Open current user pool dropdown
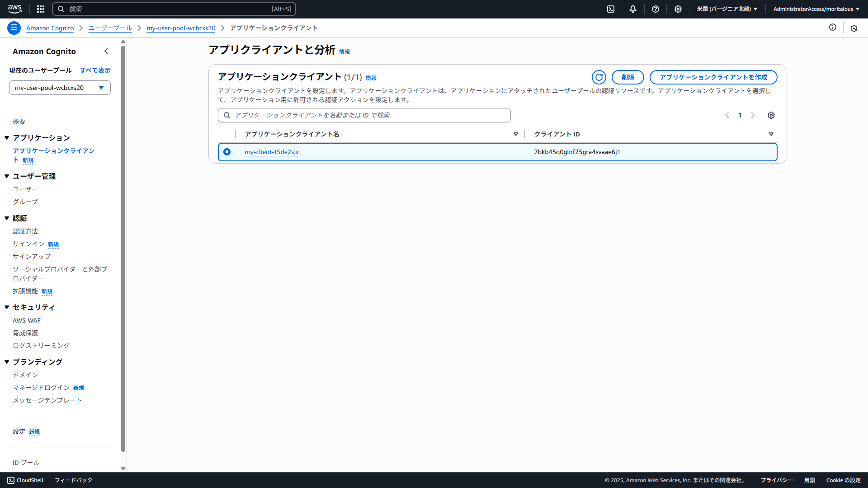Screen dimensions: 868x488 pos(60,88)
